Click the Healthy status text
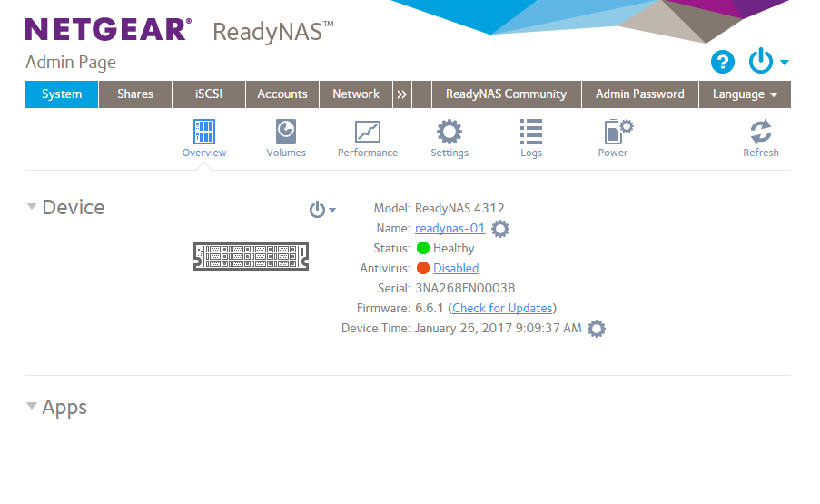This screenshot has width=820, height=504. pyautogui.click(x=453, y=248)
